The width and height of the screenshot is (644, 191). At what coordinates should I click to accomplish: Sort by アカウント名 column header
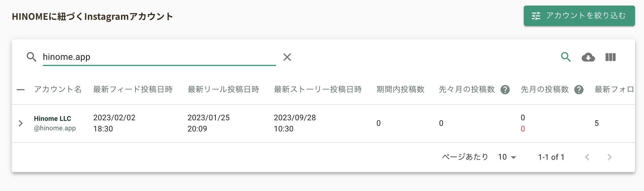coord(57,90)
